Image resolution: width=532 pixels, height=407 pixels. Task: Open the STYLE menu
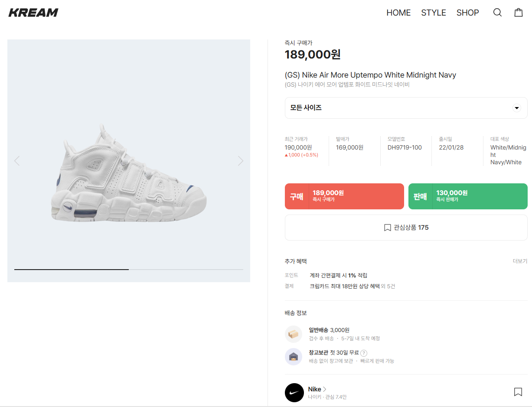433,13
